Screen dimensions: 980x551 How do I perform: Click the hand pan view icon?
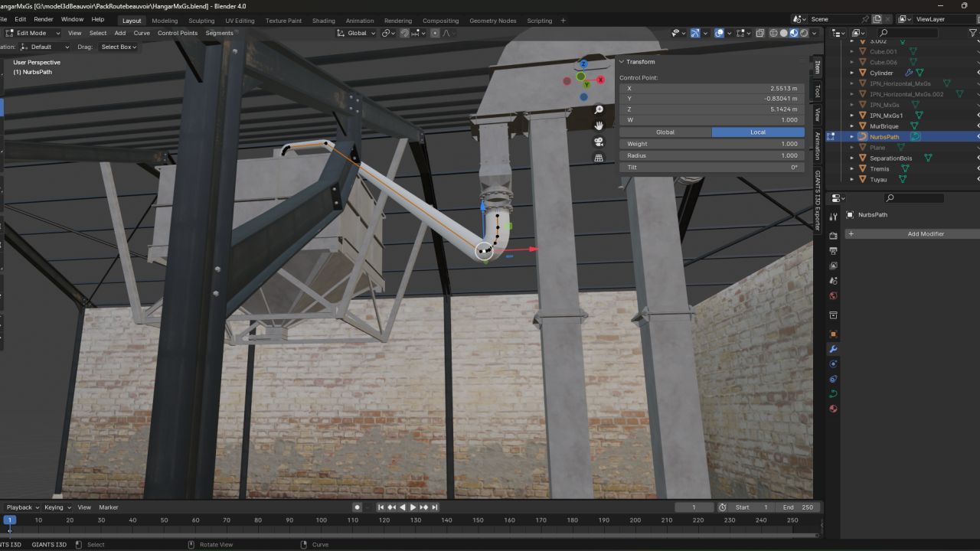pyautogui.click(x=599, y=126)
